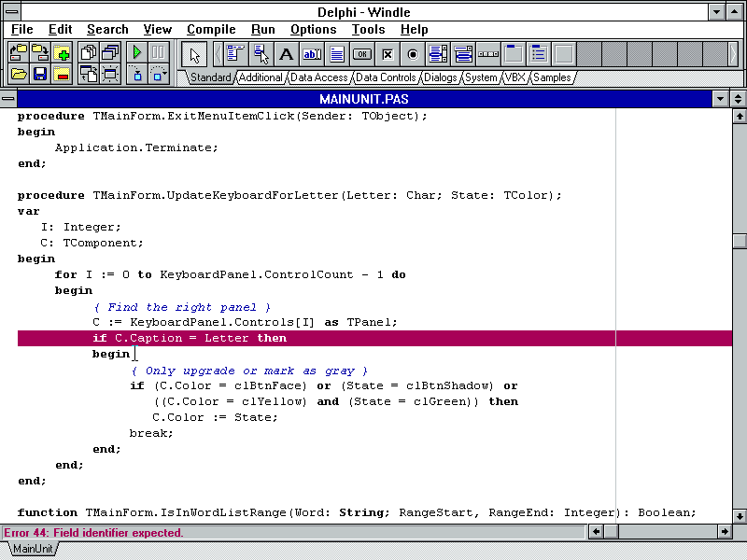The width and height of the screenshot is (747, 560).
Task: Click the horizontal scrollbar thumb
Action: [611, 531]
